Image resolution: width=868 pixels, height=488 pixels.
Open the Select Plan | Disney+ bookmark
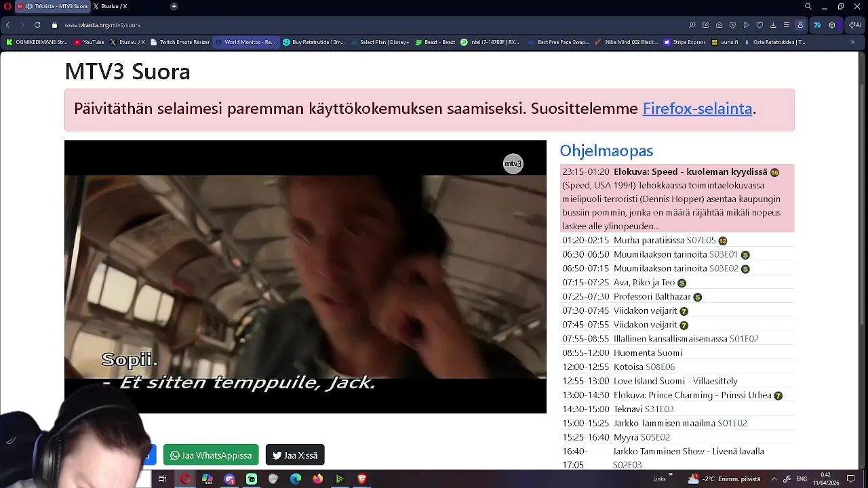point(380,42)
